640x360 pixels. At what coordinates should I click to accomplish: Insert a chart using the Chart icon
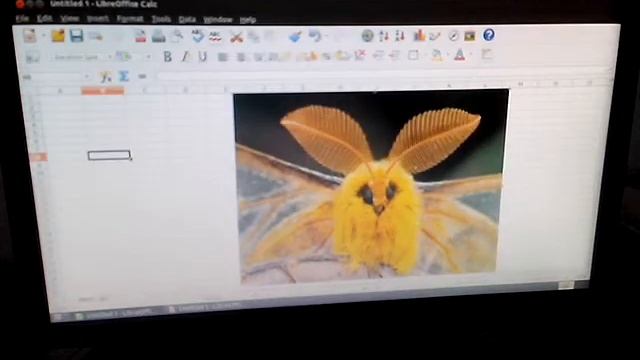tap(419, 36)
